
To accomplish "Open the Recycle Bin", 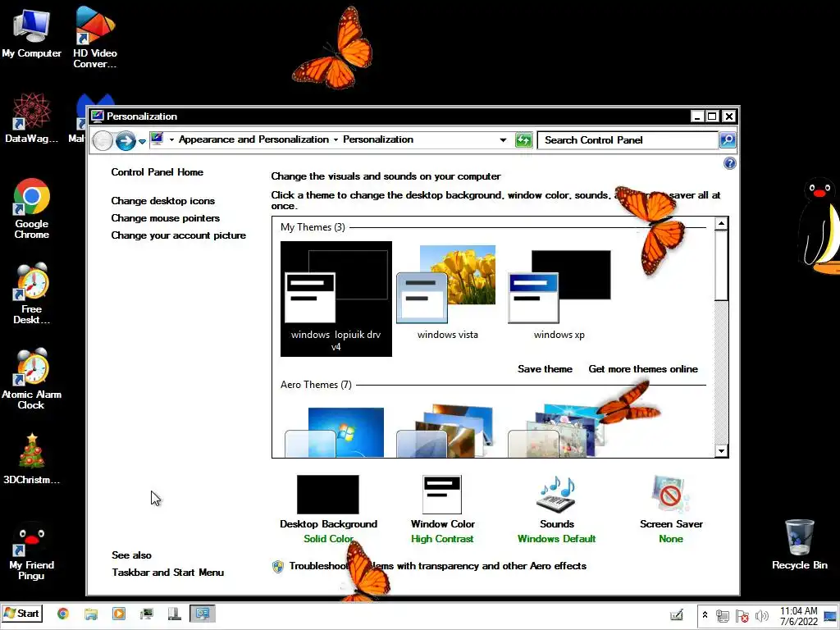I will click(799, 545).
